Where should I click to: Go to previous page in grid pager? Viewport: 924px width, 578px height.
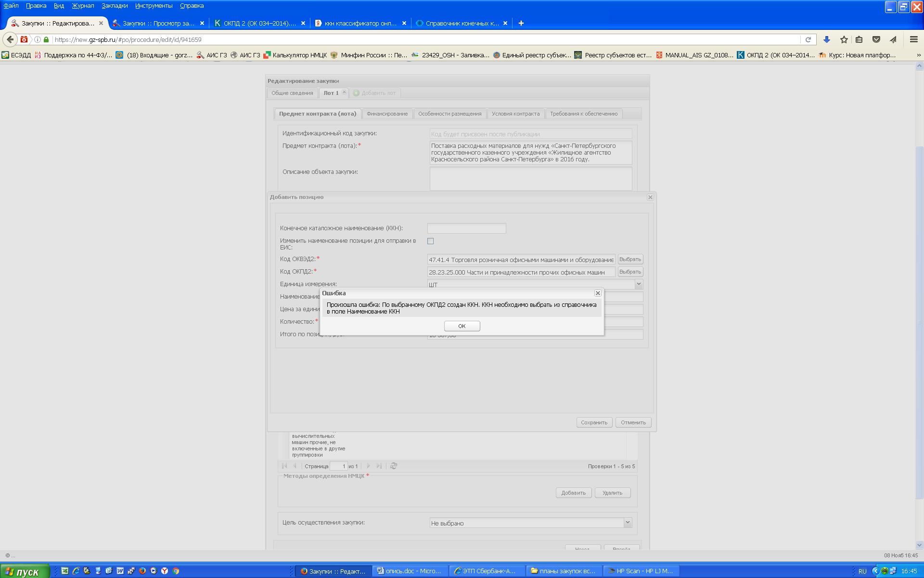pos(295,466)
